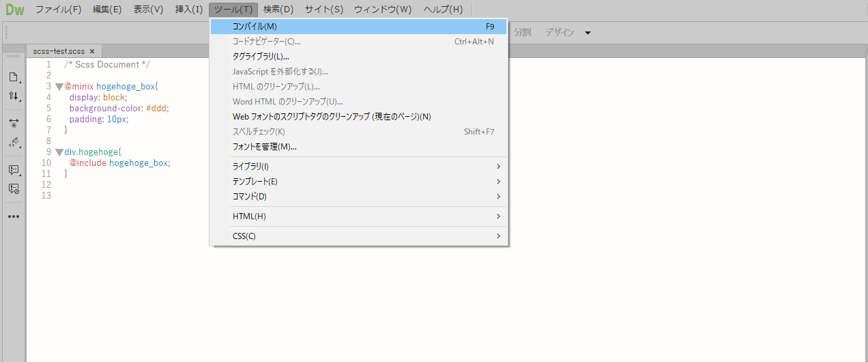Click the grayed Word HTML のクリーンアップ(U)... entry
This screenshot has height=362, width=868.
click(x=359, y=102)
